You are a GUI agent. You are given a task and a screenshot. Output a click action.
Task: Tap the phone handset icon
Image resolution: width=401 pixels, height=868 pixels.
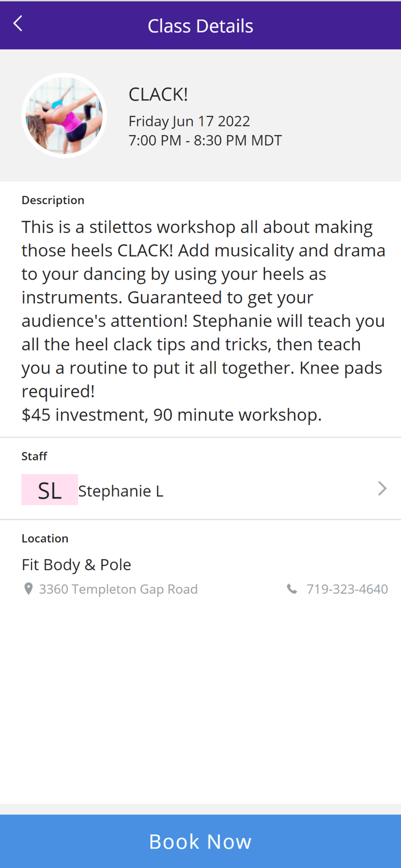(292, 589)
